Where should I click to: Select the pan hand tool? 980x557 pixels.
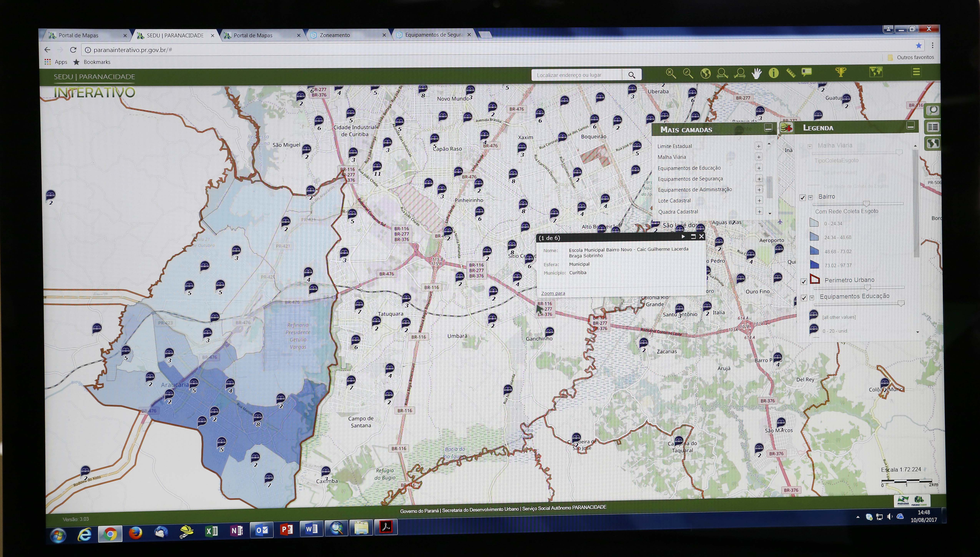point(756,73)
